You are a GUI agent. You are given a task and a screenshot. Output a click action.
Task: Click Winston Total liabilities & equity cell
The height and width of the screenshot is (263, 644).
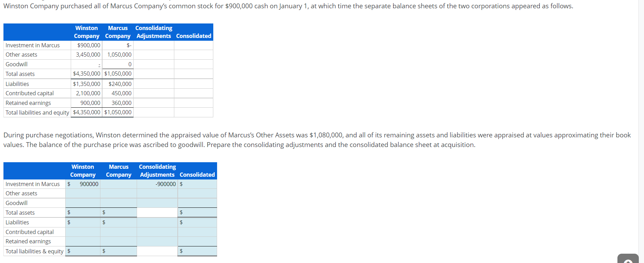coord(83,251)
